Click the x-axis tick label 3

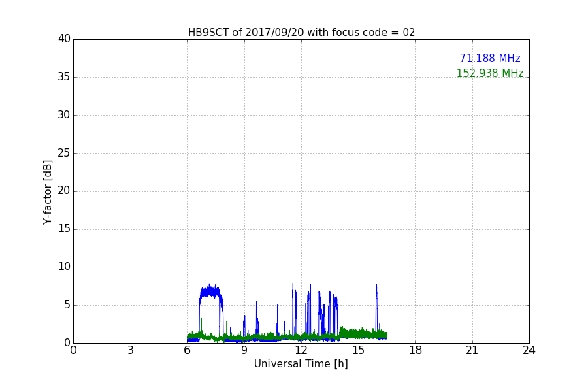click(131, 350)
